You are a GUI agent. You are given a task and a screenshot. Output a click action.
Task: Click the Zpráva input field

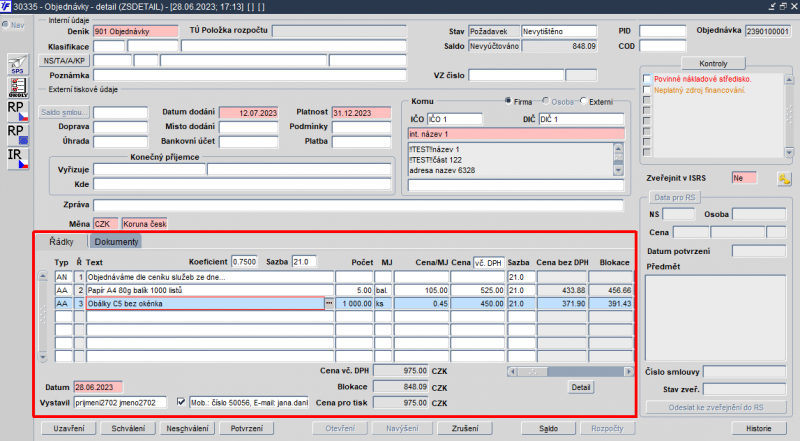tap(358, 205)
